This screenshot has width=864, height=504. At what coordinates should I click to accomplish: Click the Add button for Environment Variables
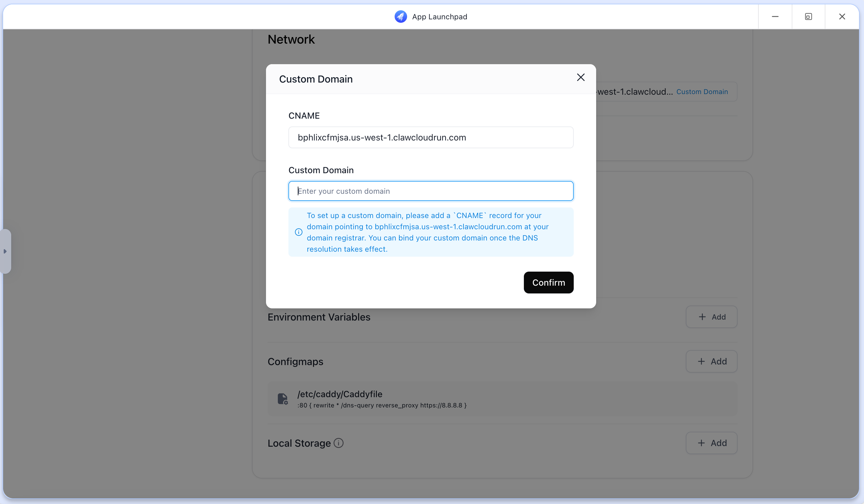pos(711,317)
